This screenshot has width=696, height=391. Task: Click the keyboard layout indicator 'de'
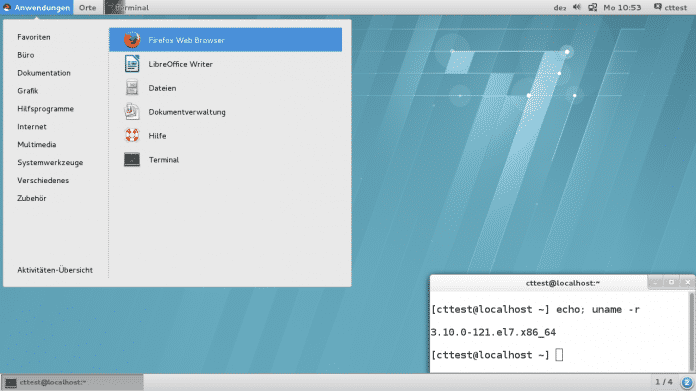(x=559, y=8)
